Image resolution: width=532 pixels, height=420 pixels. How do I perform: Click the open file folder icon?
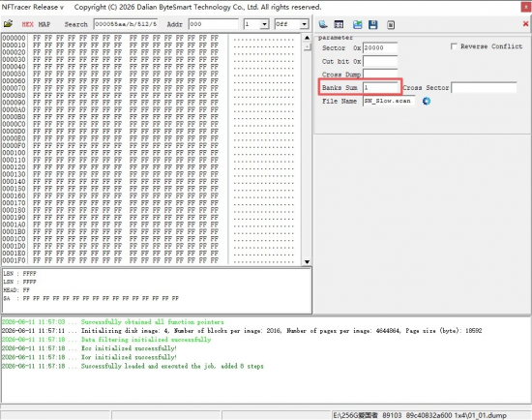[8, 24]
